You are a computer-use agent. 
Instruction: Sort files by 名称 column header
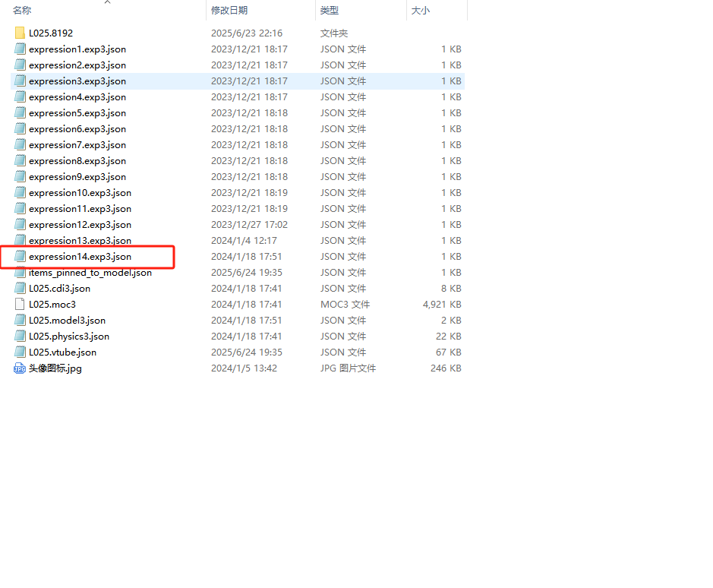23,11
